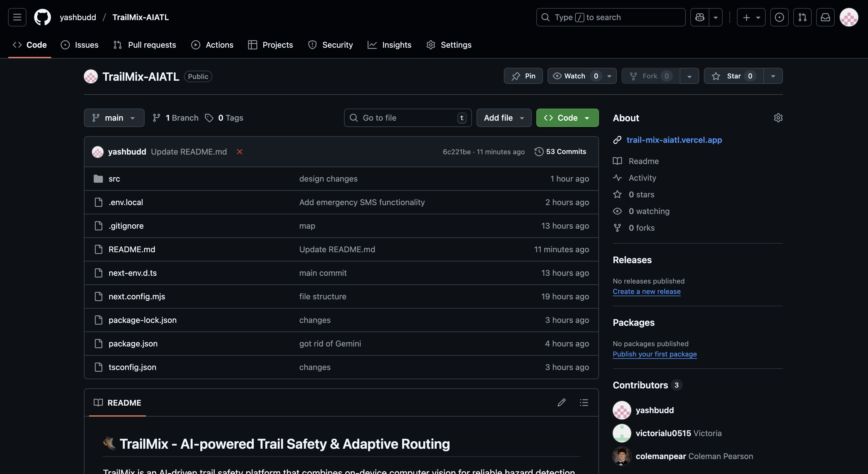Click the GitHub logo home icon

click(x=43, y=17)
